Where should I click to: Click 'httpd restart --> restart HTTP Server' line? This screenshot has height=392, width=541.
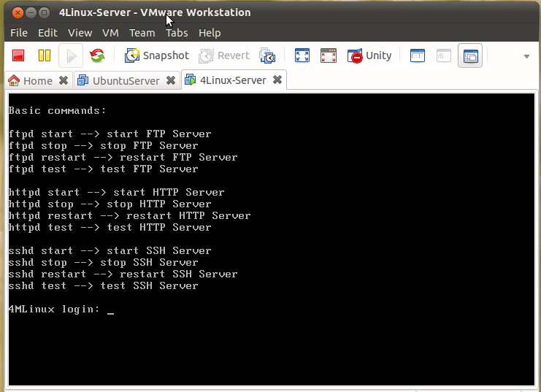pyautogui.click(x=129, y=215)
